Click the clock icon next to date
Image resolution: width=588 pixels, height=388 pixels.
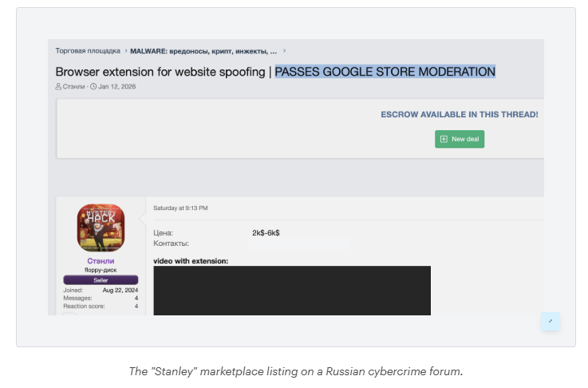93,86
